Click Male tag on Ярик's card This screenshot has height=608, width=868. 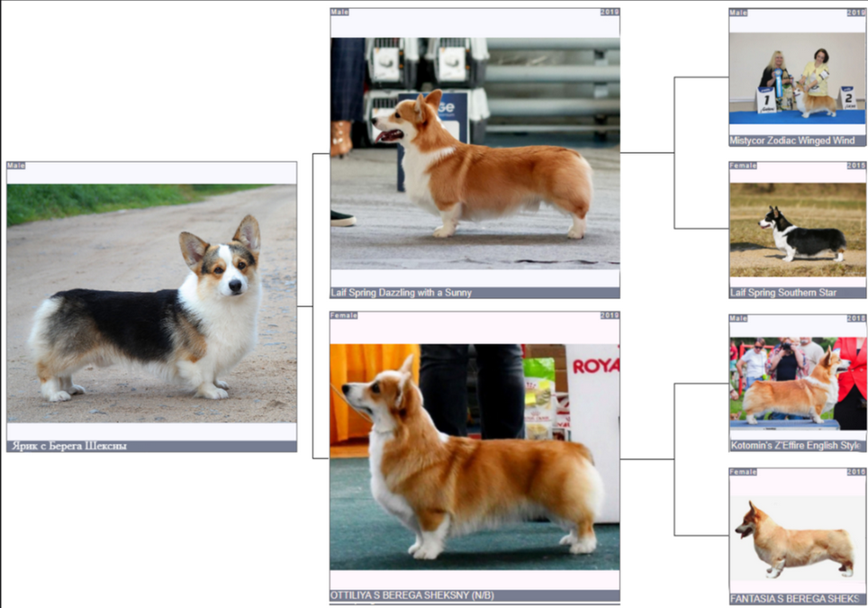(x=16, y=166)
